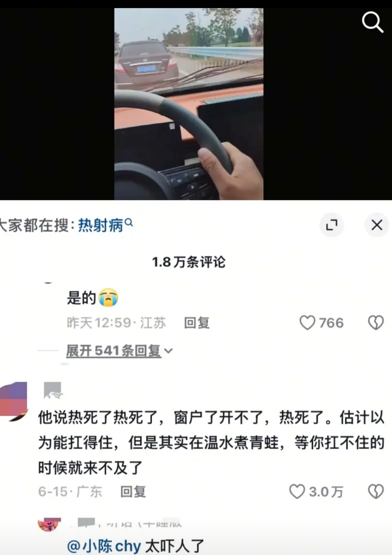The height and width of the screenshot is (555, 392).
Task: Open the avatar of the 太吓人了 commenter
Action: [49, 525]
